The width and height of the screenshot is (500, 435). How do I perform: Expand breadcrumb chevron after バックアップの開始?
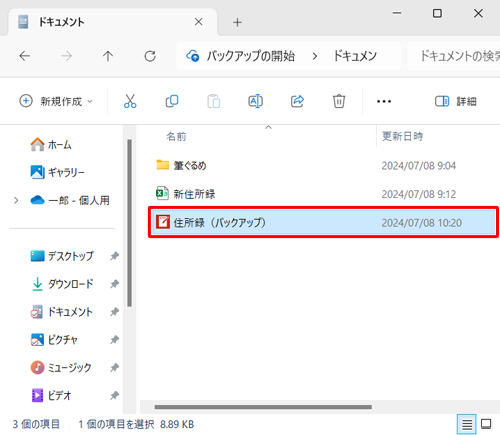(x=314, y=56)
